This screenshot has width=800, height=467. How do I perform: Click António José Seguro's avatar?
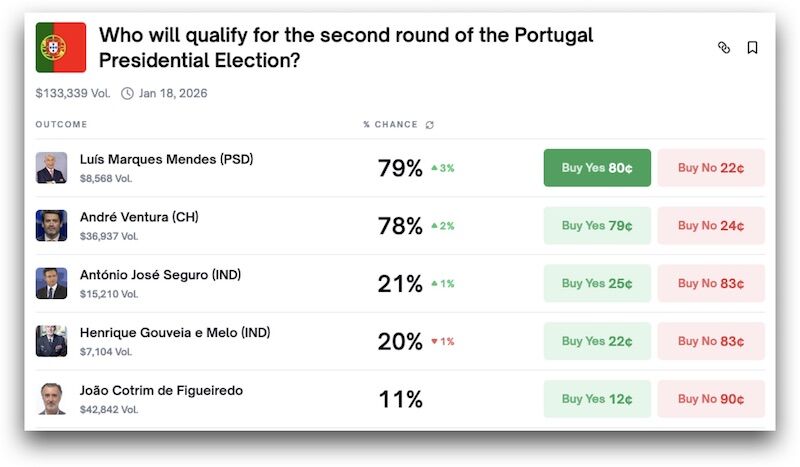[x=51, y=283]
